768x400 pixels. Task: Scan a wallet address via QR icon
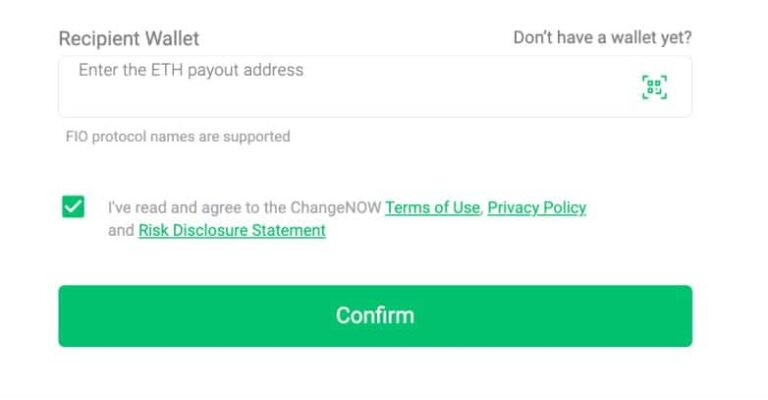point(654,87)
